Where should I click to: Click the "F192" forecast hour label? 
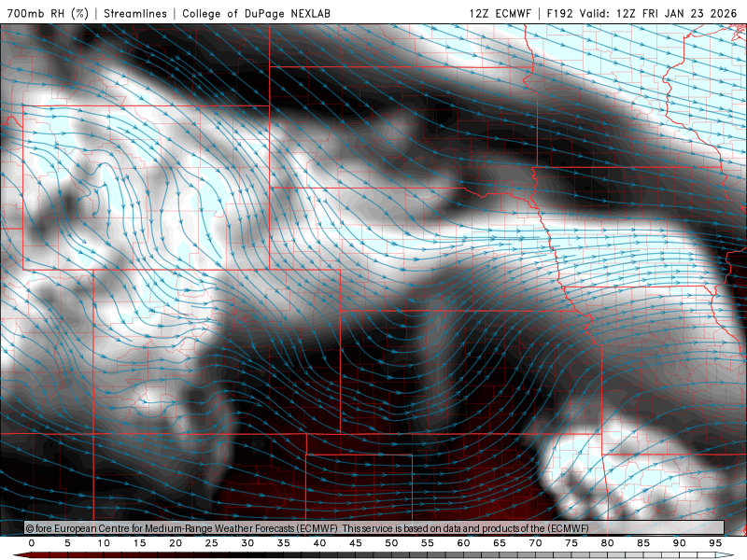(x=560, y=13)
